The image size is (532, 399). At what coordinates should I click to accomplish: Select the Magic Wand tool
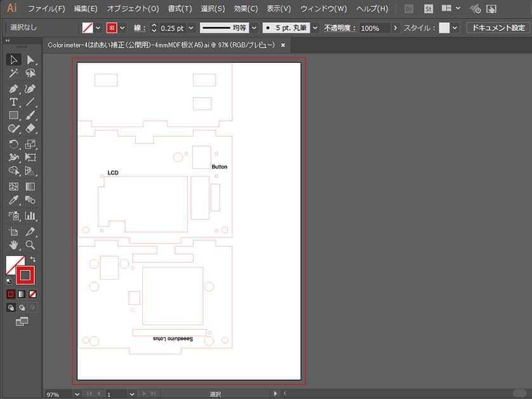pyautogui.click(x=13, y=74)
